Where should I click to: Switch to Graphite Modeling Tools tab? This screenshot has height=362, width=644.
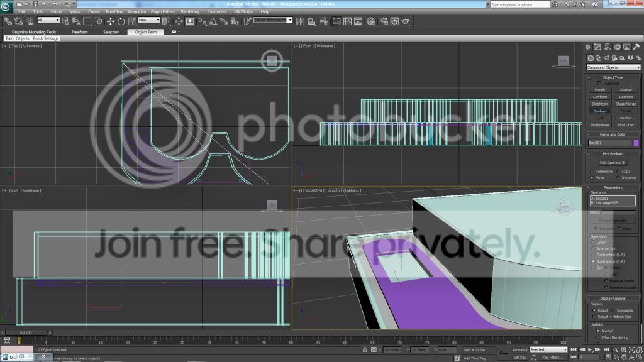pos(34,32)
